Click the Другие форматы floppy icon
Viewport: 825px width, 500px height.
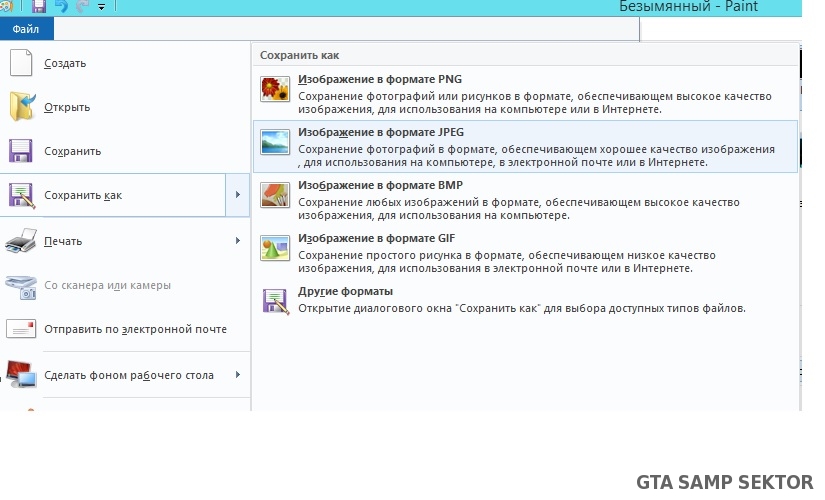[x=276, y=302]
